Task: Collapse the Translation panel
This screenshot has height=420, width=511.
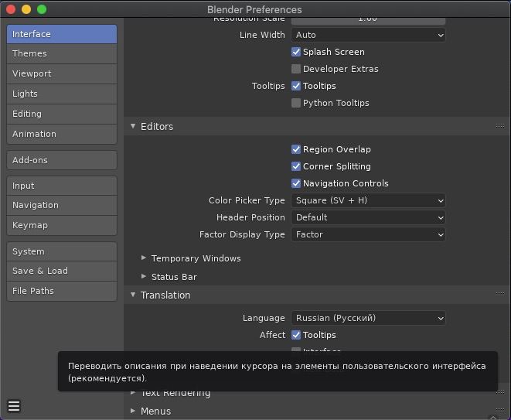Action: 133,295
